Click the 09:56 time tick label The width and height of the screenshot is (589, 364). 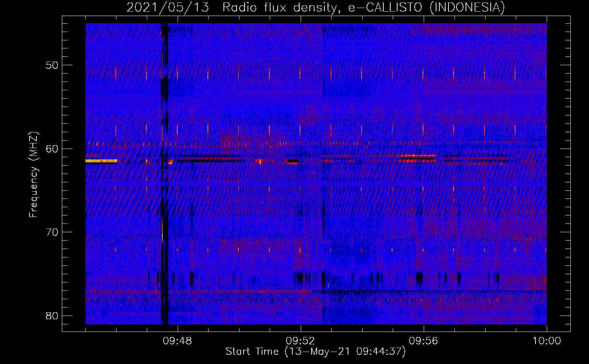[423, 341]
